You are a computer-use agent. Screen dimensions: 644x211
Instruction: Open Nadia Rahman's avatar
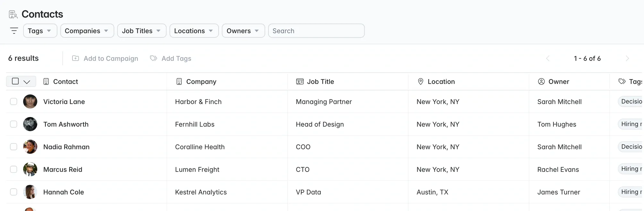point(30,147)
